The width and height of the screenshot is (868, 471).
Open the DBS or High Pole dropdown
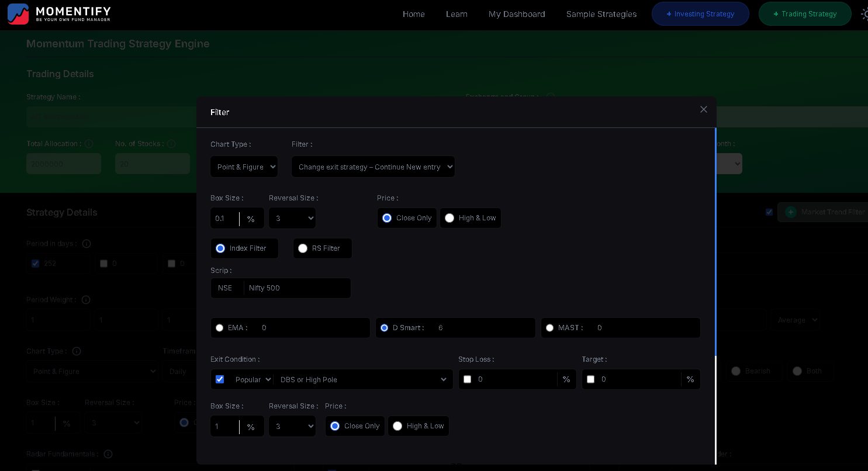click(363, 379)
